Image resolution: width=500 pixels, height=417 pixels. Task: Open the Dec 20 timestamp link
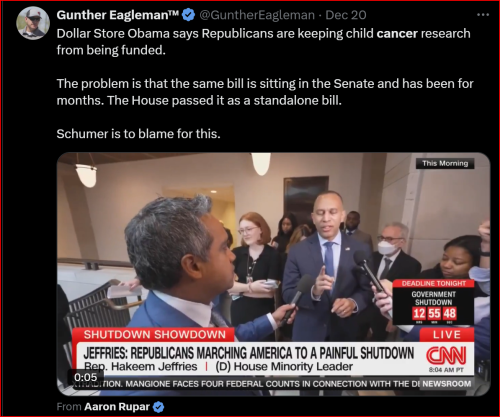pyautogui.click(x=346, y=15)
